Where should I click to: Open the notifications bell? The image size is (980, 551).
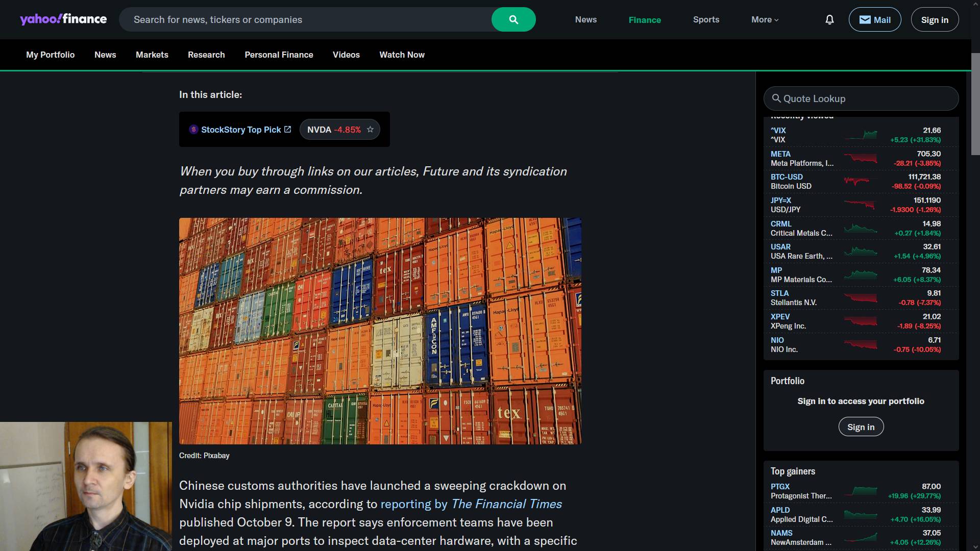(x=829, y=20)
